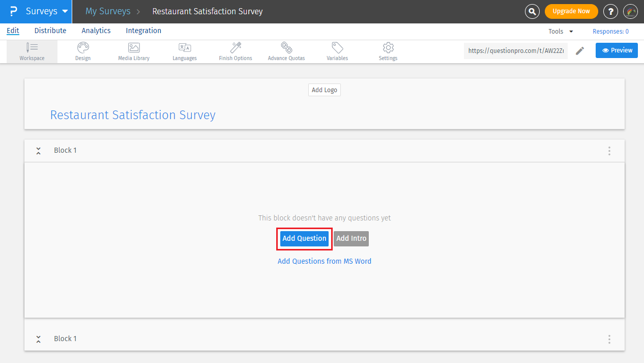Open the Workspace tool
Image resolution: width=644 pixels, height=363 pixels.
click(32, 51)
